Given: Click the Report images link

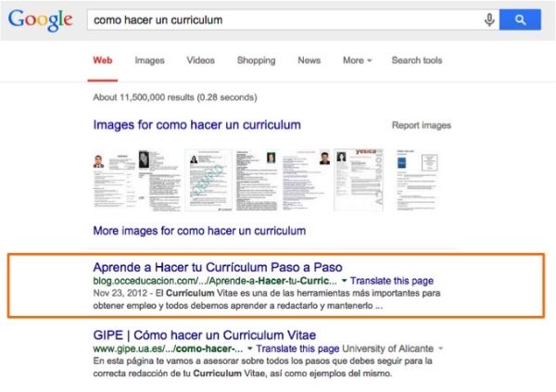Looking at the screenshot, I should (x=422, y=125).
